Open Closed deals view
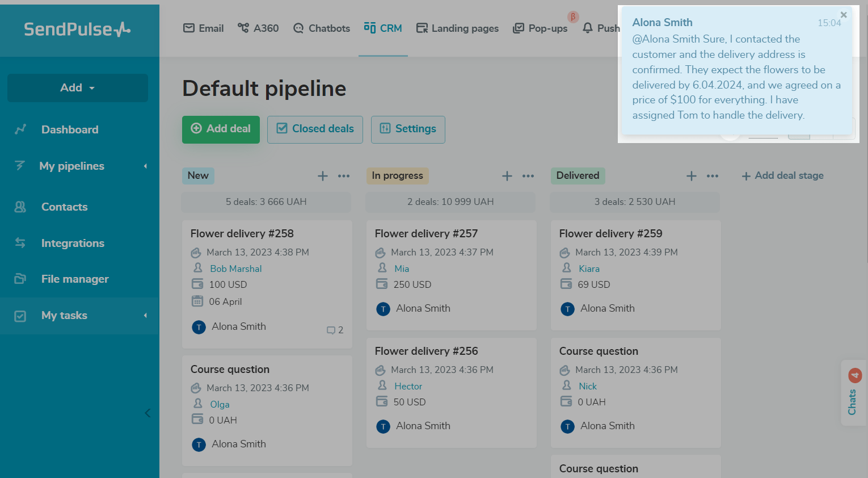 tap(315, 129)
